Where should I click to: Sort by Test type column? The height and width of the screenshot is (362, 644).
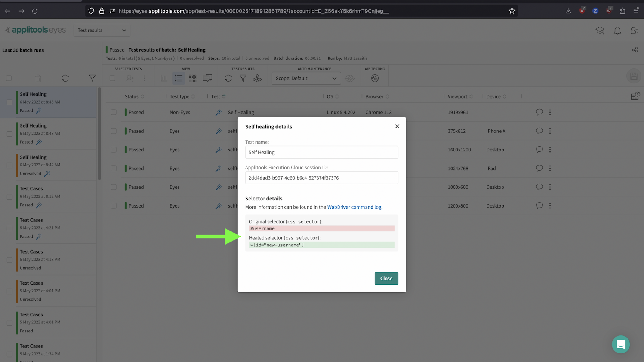182,96
